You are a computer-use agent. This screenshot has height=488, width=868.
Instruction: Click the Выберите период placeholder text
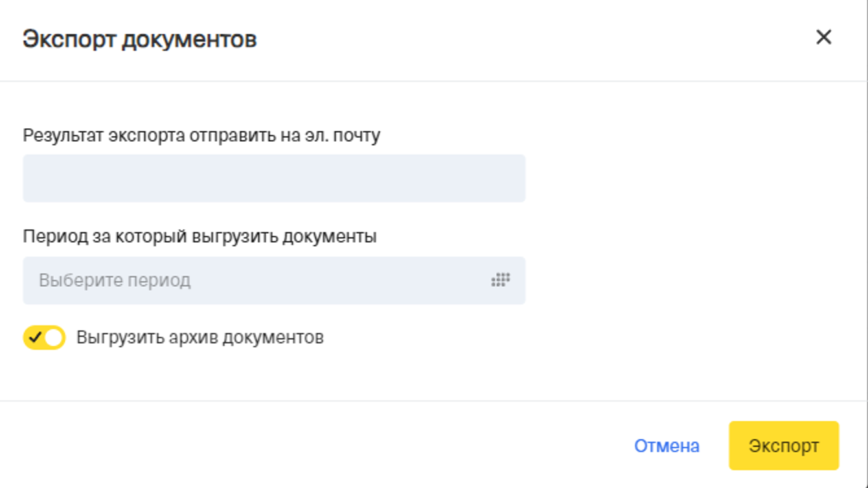115,280
